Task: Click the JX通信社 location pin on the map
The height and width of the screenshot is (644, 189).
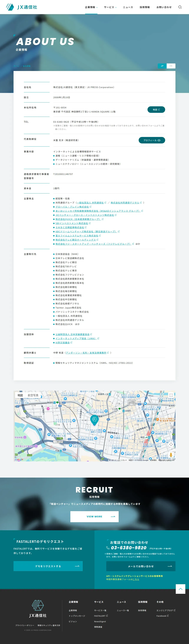Action: click(94, 420)
